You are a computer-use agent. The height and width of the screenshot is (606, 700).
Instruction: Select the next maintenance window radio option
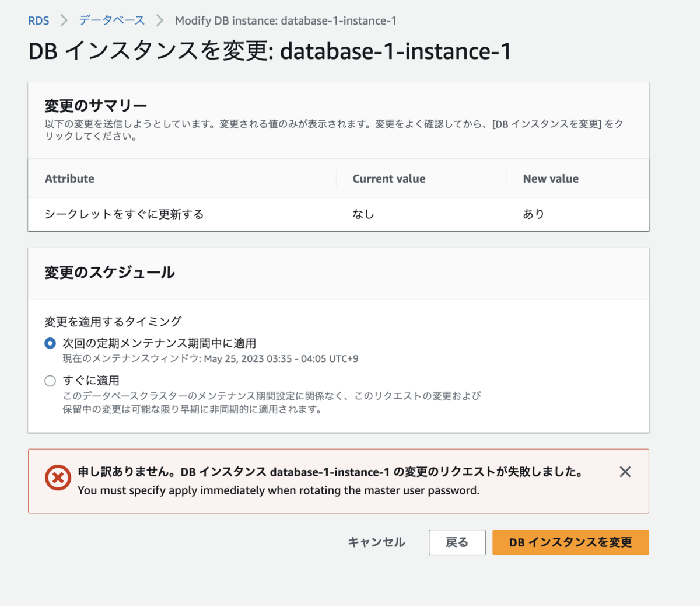pyautogui.click(x=50, y=343)
